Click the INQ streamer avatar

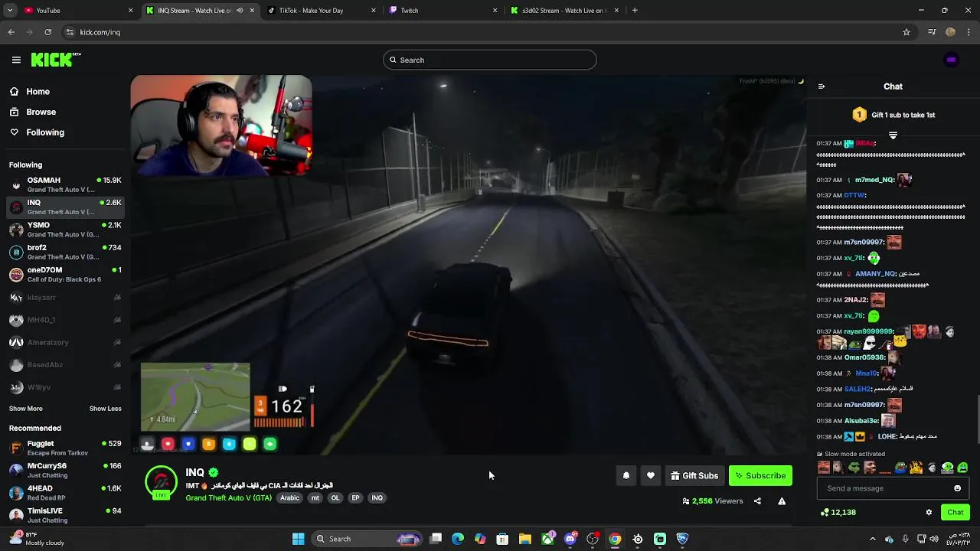[x=161, y=482]
